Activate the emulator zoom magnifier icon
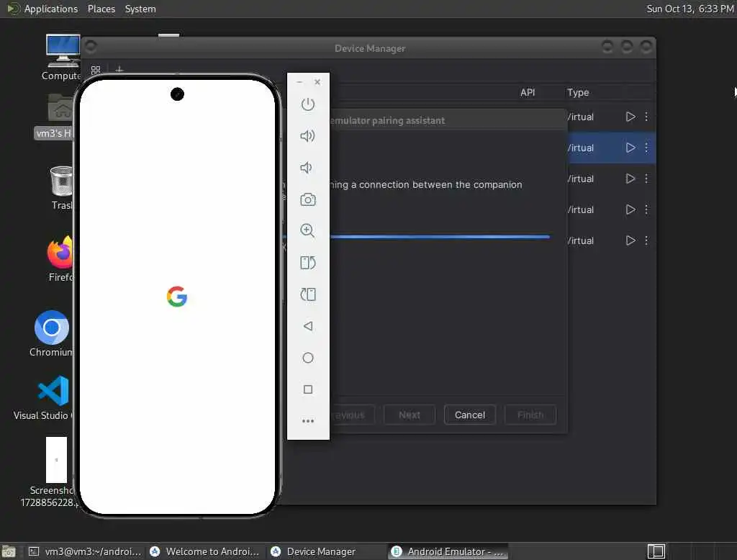The image size is (737, 560). pos(308,230)
